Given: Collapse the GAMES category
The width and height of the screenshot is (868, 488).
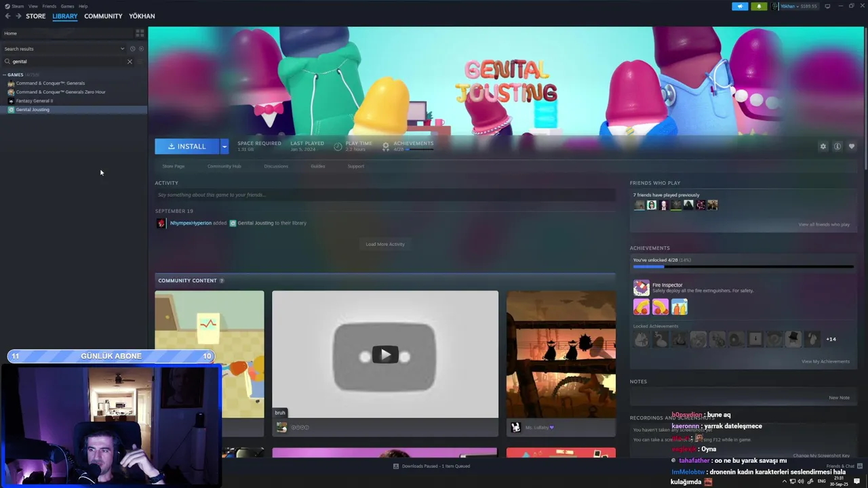Looking at the screenshot, I should [x=4, y=75].
